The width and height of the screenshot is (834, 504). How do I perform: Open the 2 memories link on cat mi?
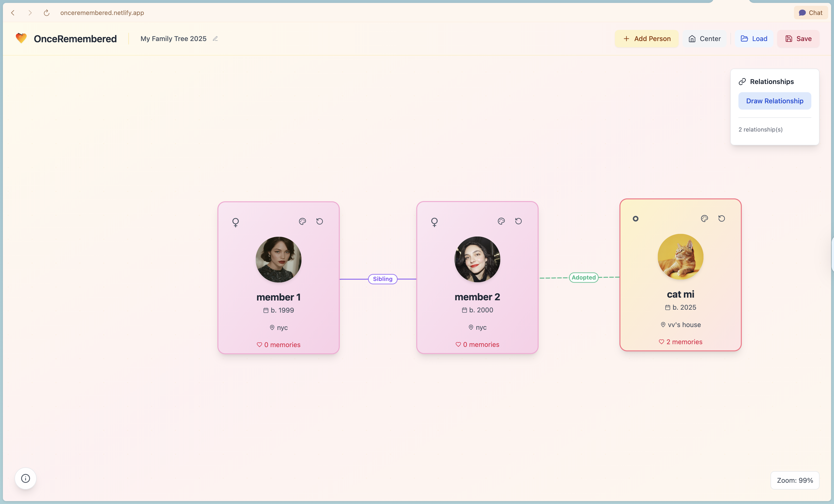pyautogui.click(x=680, y=342)
